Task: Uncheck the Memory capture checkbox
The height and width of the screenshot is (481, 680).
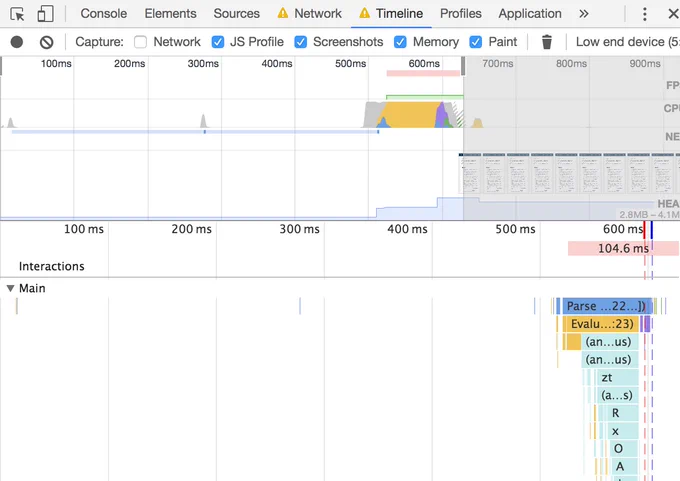Action: pyautogui.click(x=400, y=42)
